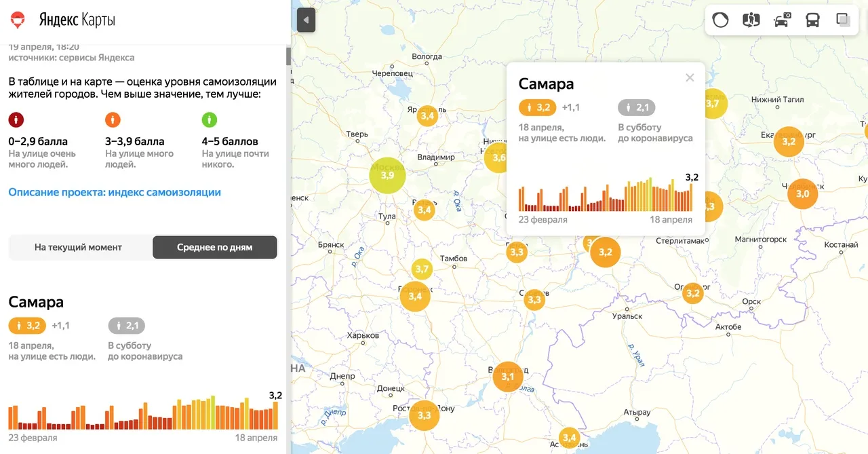Select "Среднее по дням" toggle

pyautogui.click(x=214, y=248)
